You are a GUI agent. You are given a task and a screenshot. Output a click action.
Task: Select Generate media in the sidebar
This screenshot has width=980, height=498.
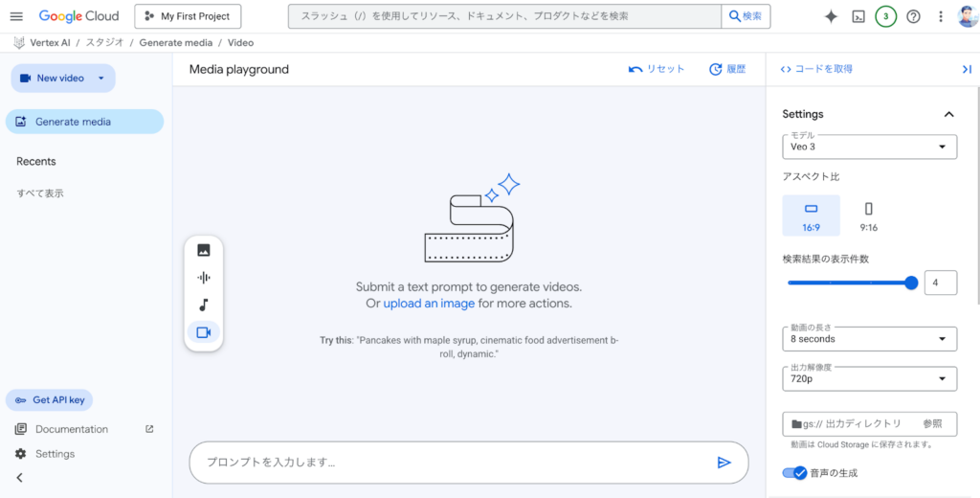point(84,122)
